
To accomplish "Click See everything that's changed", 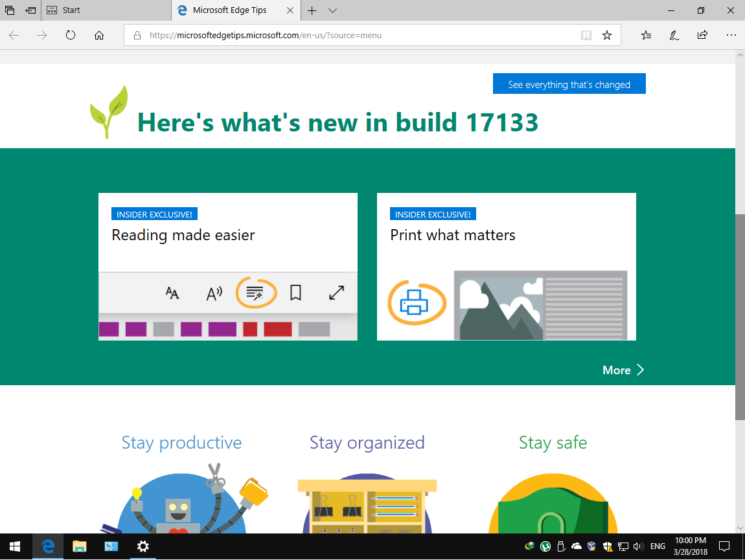I will pos(569,84).
